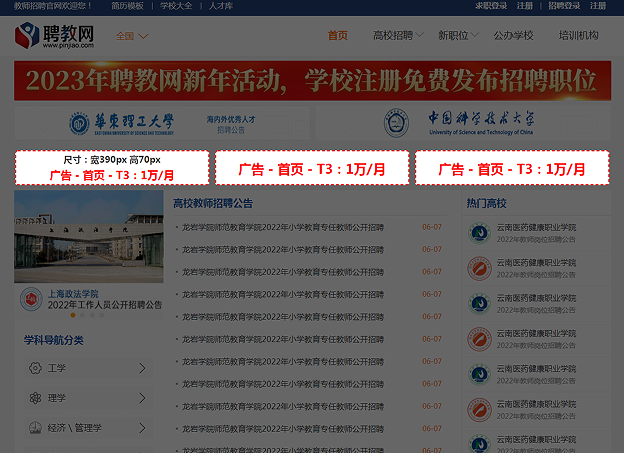The image size is (624, 453).
Task: Open the 公办学校 nav item
Action: click(513, 35)
